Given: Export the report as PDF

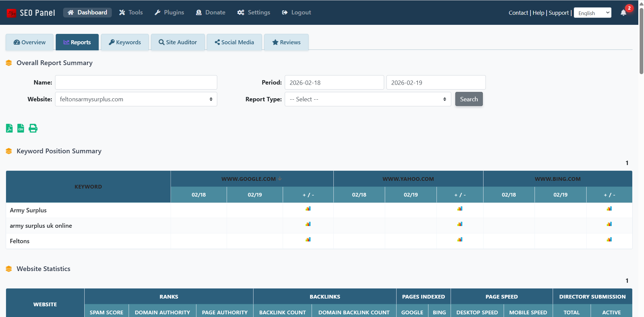Looking at the screenshot, I should coord(9,128).
